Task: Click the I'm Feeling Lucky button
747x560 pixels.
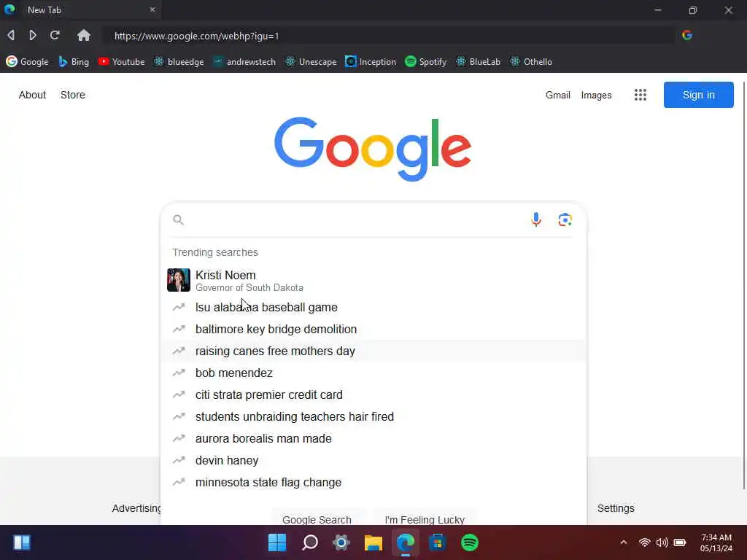Action: (425, 518)
